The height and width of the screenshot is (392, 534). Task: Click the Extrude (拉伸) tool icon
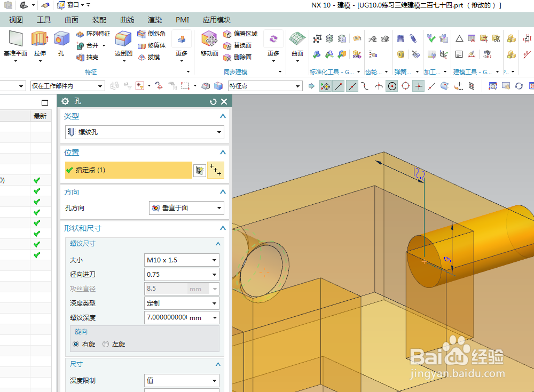pyautogui.click(x=40, y=38)
